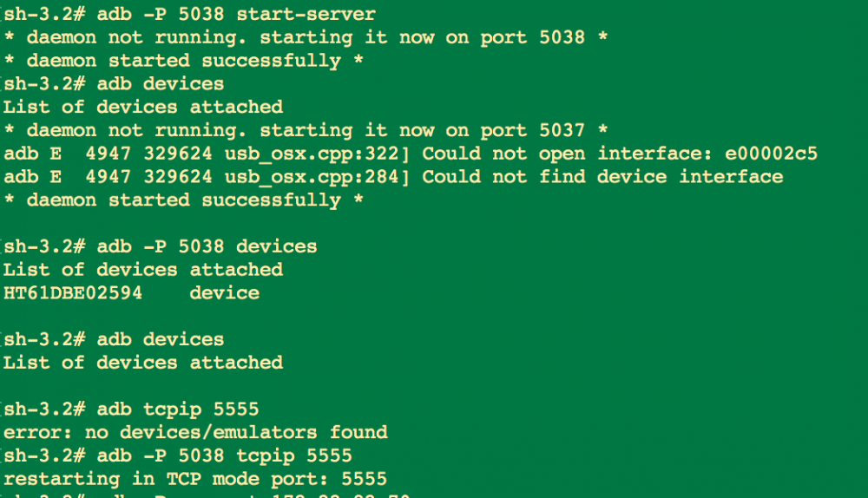Click the text 'port 5037' in output
The width and height of the screenshot is (868, 498).
point(533,130)
